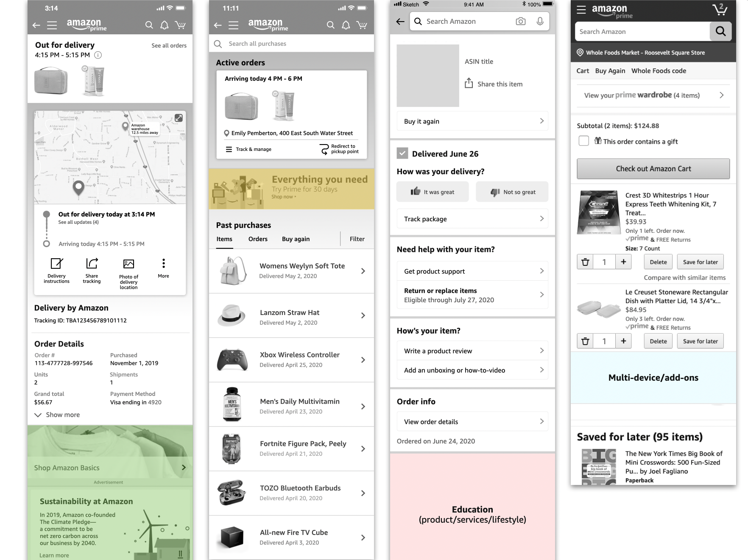Tap trash icon for Crest 3D Whitestrips
Screen dimensions: 748x560
585,262
